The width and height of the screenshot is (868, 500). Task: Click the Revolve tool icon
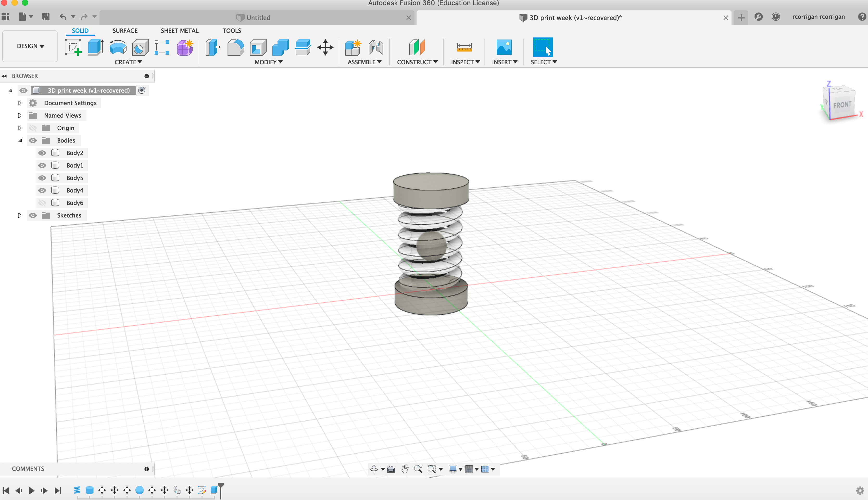pos(118,47)
